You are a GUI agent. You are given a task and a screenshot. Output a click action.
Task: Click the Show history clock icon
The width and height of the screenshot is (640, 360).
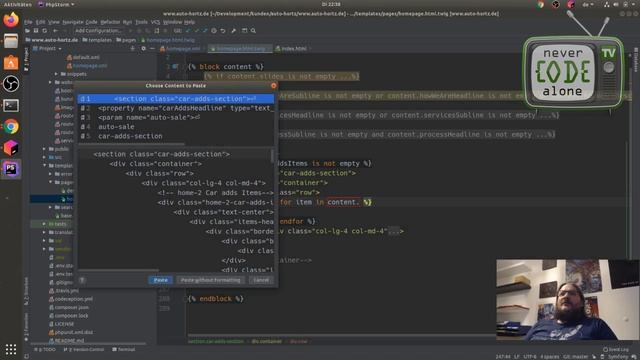[214, 31]
